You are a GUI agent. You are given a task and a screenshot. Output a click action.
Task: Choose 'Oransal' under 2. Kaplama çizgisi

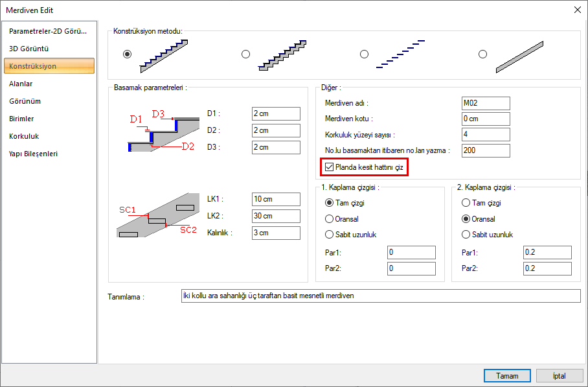tap(466, 219)
